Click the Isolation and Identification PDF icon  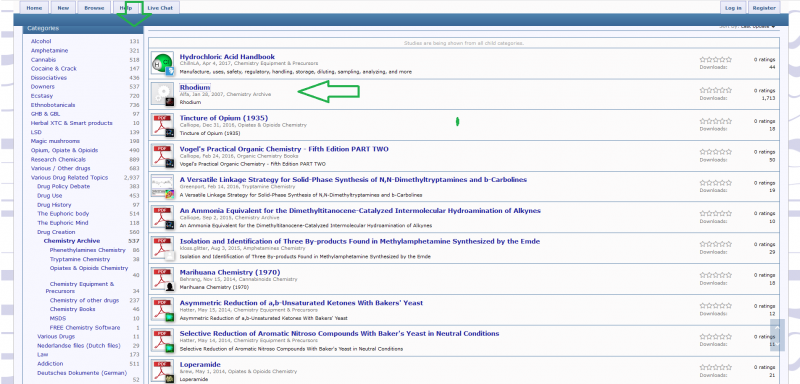point(163,248)
